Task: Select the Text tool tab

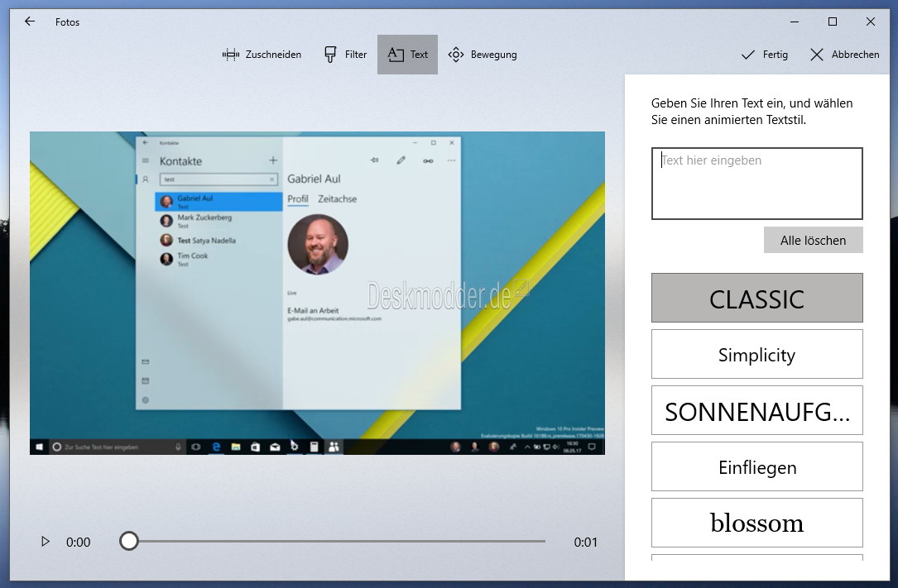Action: click(407, 55)
